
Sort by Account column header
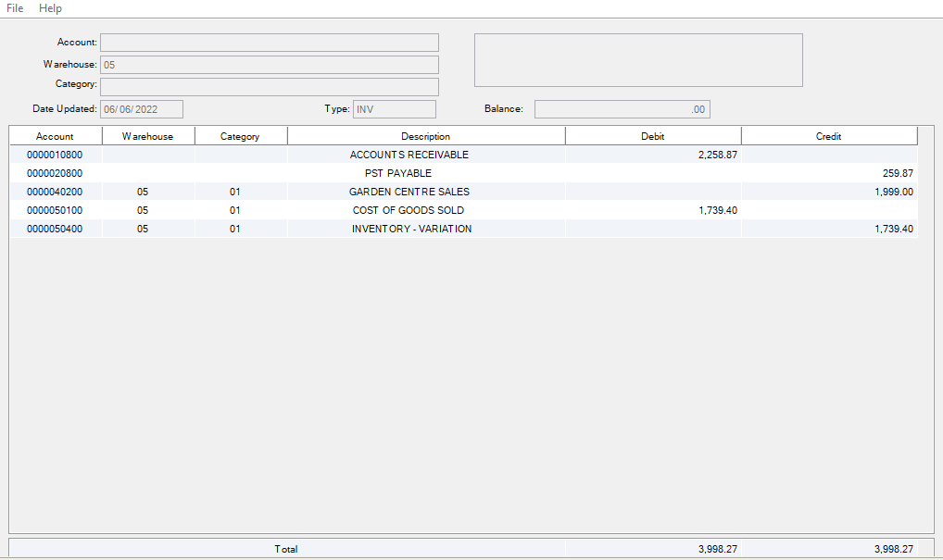point(55,136)
